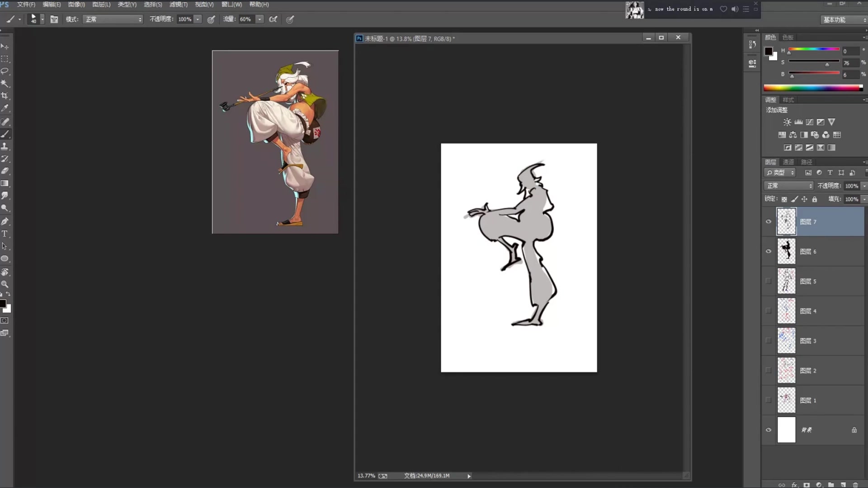Image resolution: width=868 pixels, height=488 pixels.
Task: Expand the brush opacity 100% slider arrow
Action: pos(198,19)
